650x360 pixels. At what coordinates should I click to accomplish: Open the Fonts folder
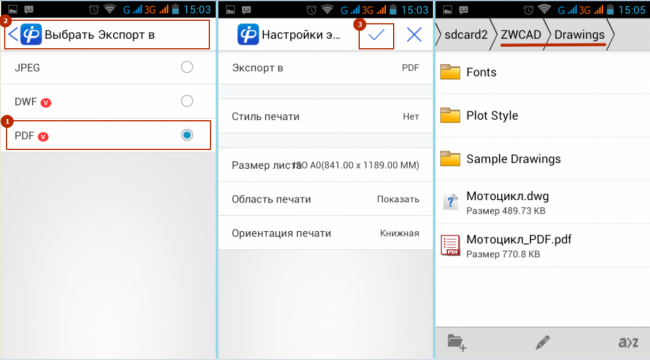(543, 72)
